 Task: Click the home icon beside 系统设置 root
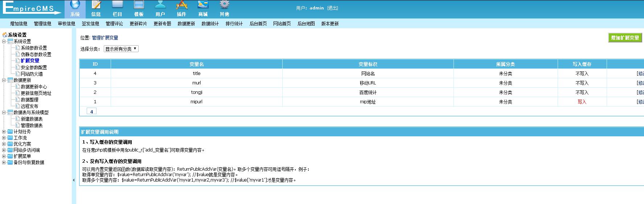5,35
